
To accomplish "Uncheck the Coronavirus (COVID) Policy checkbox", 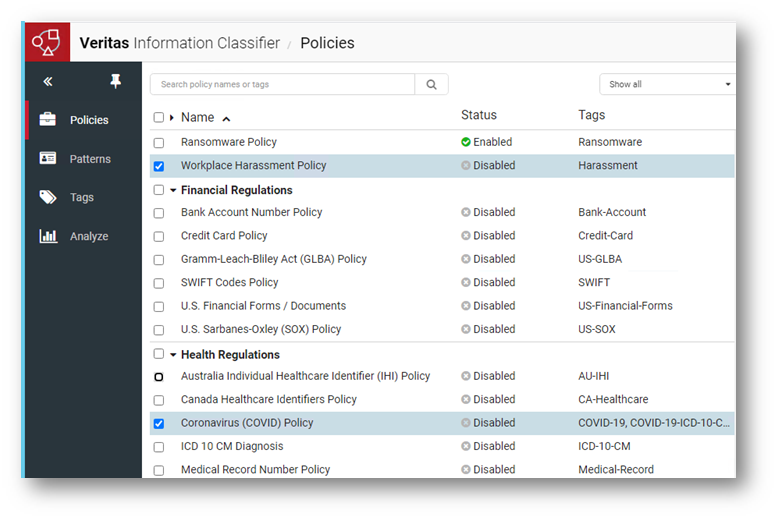I will click(159, 424).
